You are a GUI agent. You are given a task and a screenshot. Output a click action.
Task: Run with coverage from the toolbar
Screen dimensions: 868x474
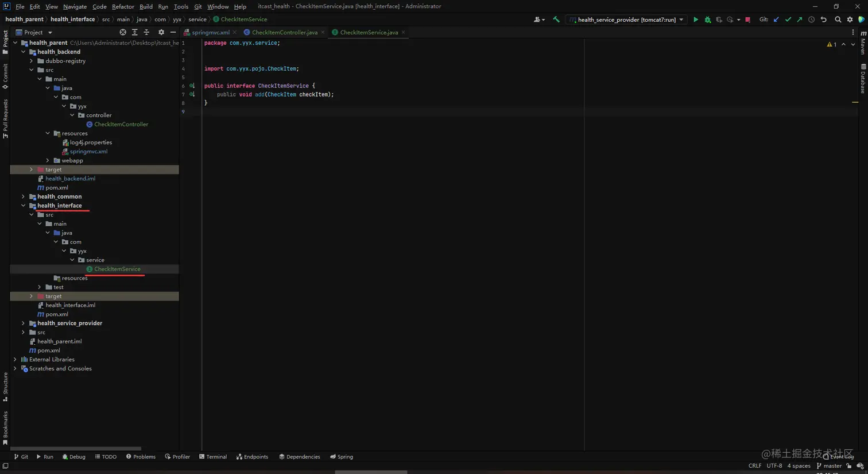pyautogui.click(x=719, y=20)
